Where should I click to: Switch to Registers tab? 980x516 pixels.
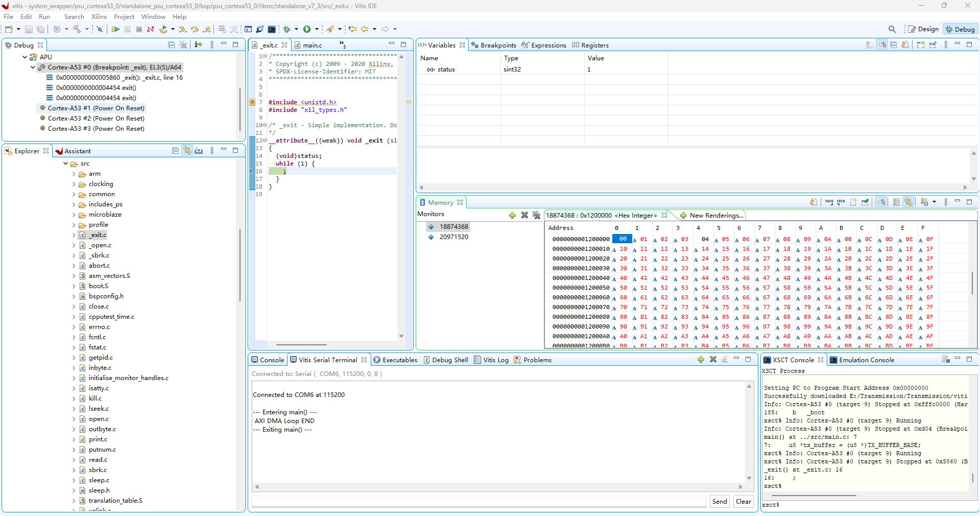(x=590, y=45)
